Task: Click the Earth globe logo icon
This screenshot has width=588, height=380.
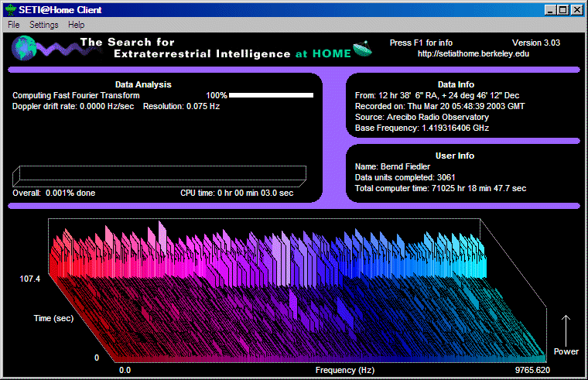Action: tap(24, 48)
